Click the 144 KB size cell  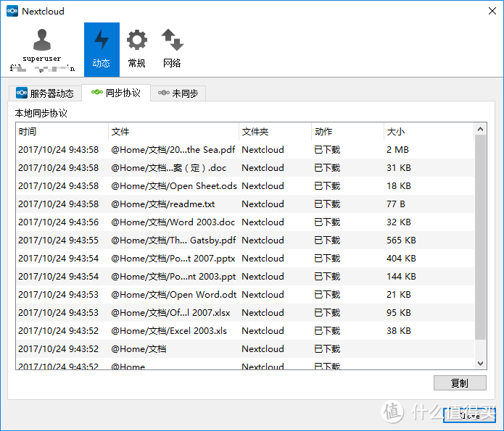pos(401,277)
